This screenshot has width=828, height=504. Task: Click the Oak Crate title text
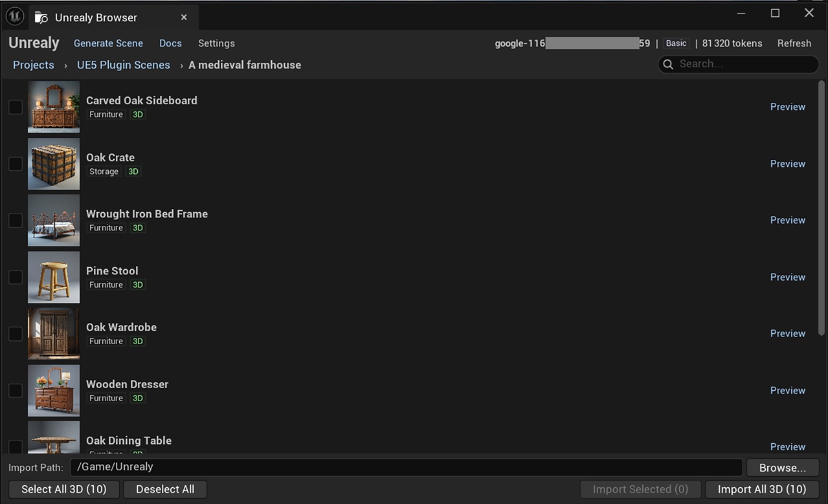pyautogui.click(x=111, y=157)
